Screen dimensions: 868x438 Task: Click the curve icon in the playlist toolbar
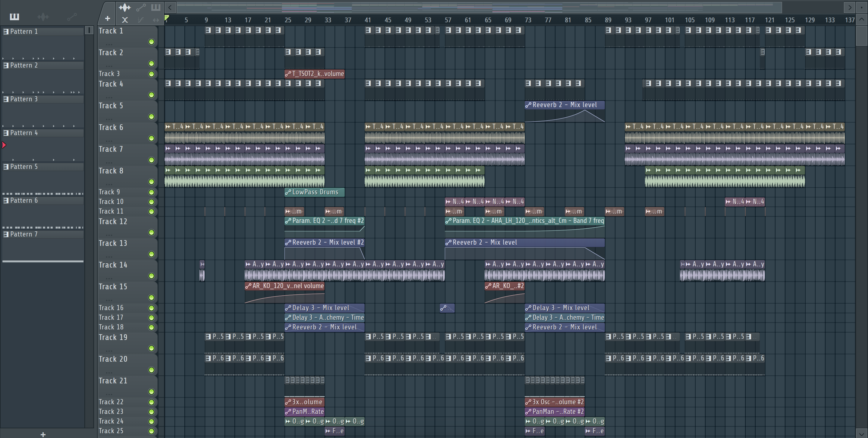(141, 20)
